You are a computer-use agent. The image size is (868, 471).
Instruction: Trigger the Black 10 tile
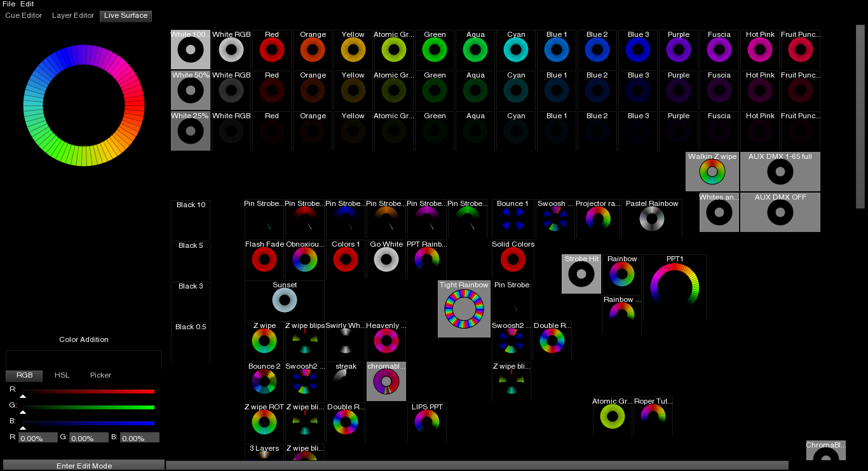click(191, 220)
